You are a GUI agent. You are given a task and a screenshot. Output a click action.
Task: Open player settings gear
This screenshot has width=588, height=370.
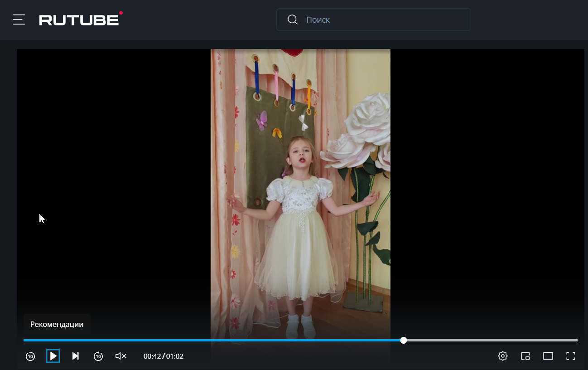pos(503,356)
